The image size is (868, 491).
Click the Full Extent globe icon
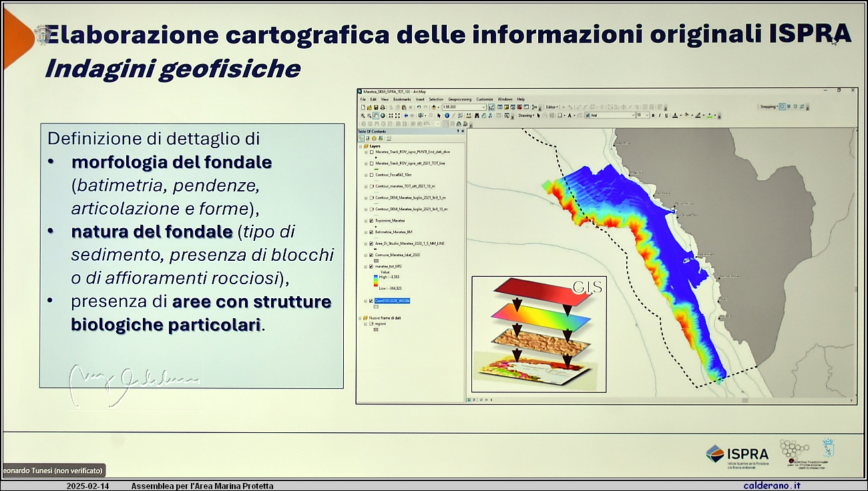point(383,115)
